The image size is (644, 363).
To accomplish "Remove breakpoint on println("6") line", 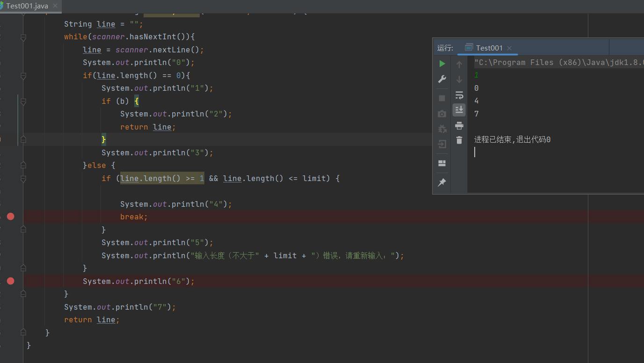I will pos(11,281).
